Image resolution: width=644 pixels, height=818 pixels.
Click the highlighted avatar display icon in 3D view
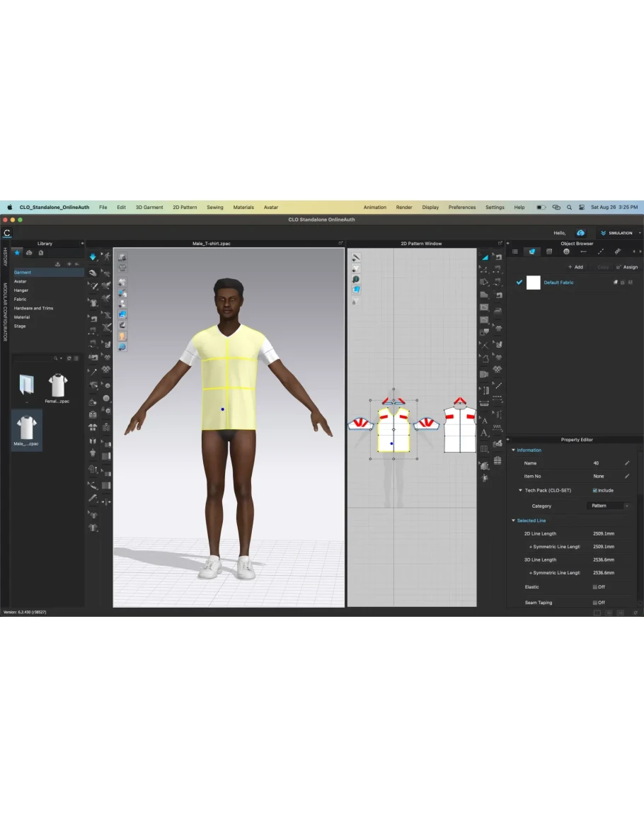(x=122, y=336)
